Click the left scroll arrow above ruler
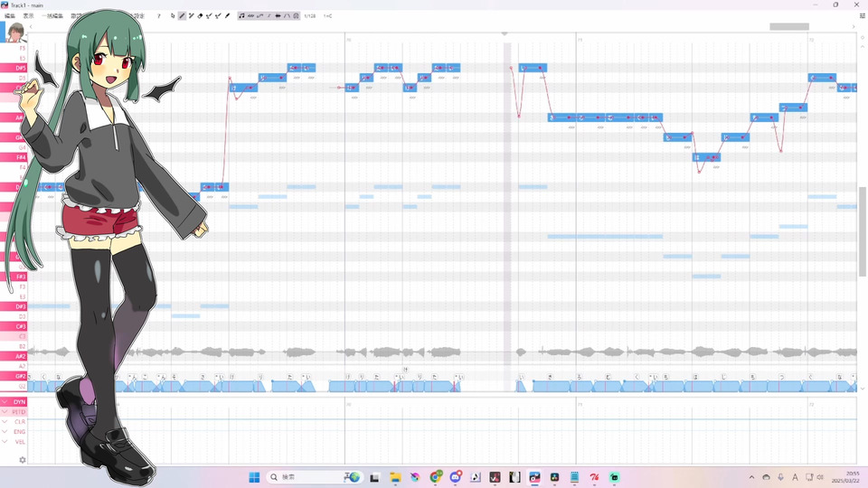 [x=31, y=26]
